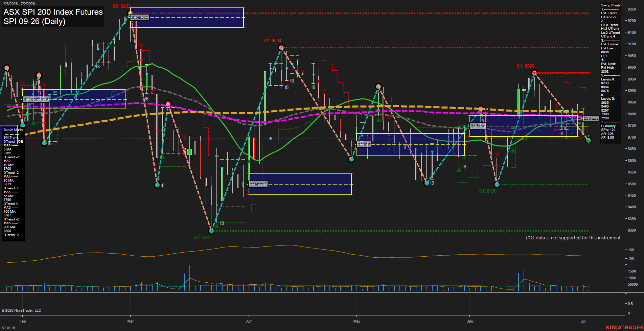
Task: Click the swing pivot low marker at S2 8297
Action: [212, 231]
